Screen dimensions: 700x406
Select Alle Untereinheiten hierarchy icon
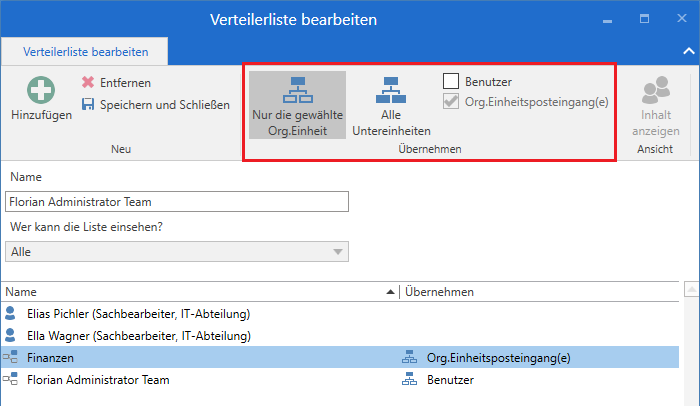click(391, 92)
